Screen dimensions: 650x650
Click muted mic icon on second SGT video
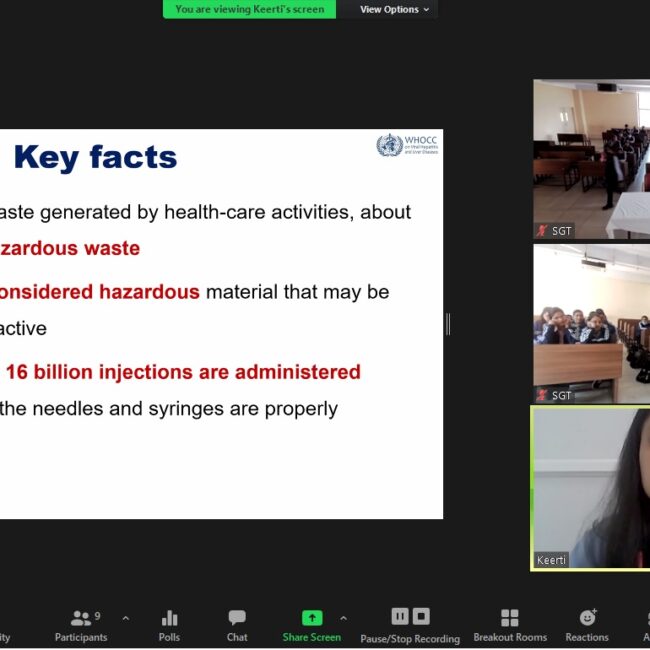coord(542,395)
